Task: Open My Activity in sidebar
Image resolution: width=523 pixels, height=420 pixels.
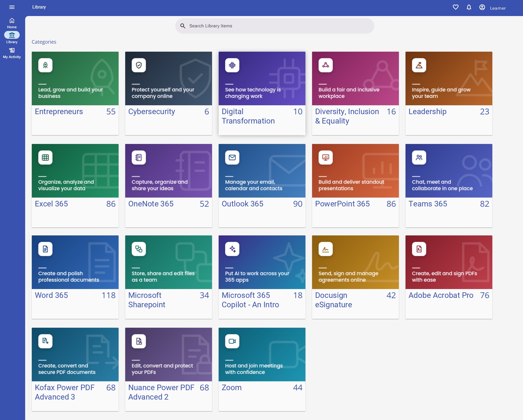Action: click(x=12, y=53)
